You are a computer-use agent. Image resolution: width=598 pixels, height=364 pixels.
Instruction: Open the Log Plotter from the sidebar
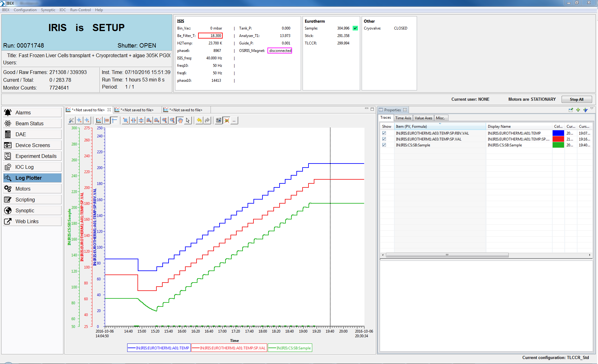tap(32, 177)
